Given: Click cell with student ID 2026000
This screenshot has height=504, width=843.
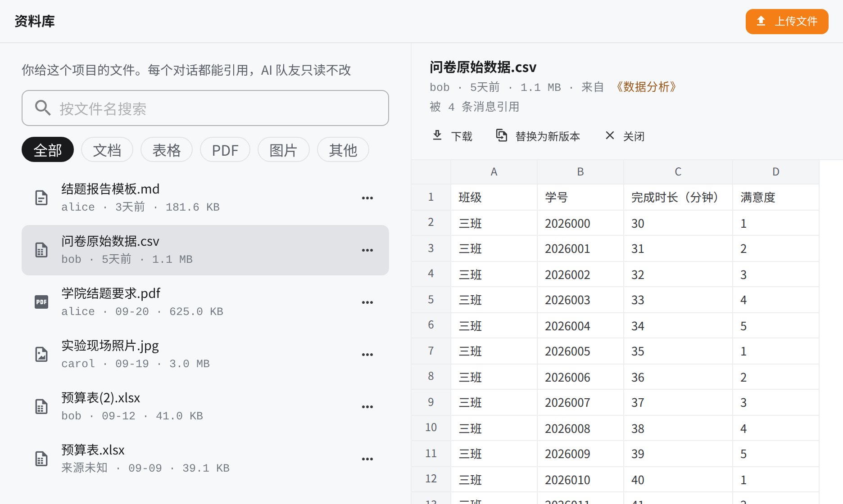Looking at the screenshot, I should (580, 223).
